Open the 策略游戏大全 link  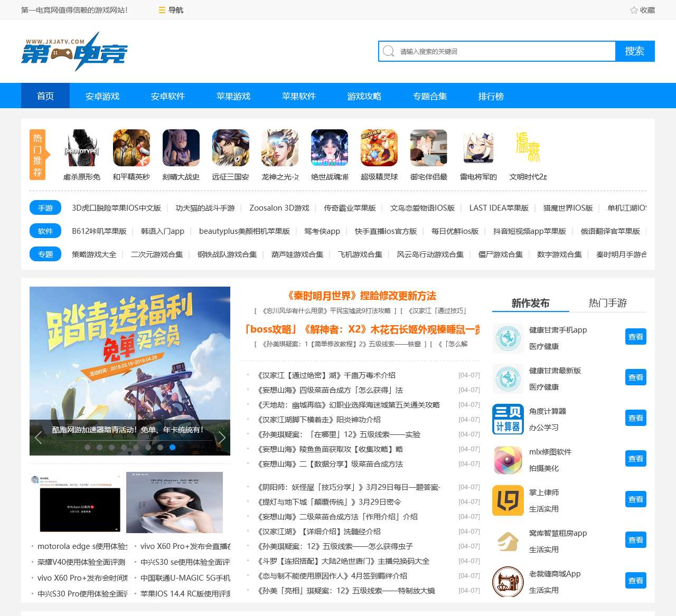(x=94, y=254)
